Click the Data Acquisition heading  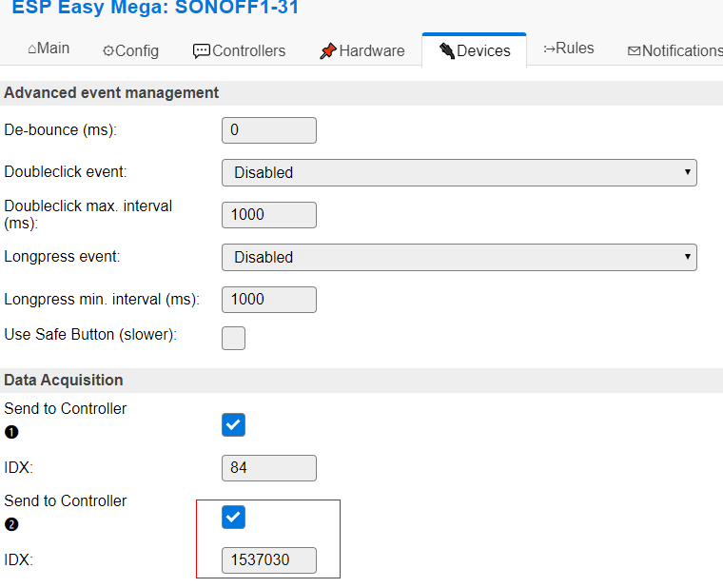64,380
